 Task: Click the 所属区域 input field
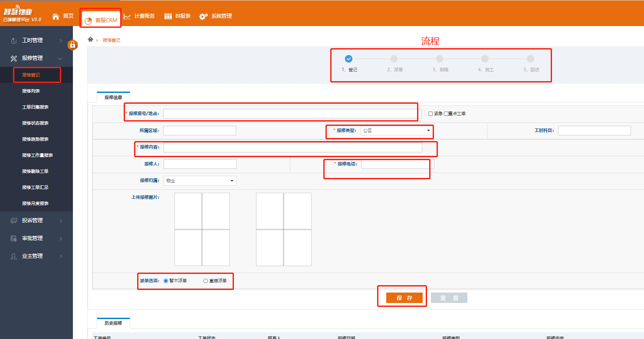click(x=200, y=131)
